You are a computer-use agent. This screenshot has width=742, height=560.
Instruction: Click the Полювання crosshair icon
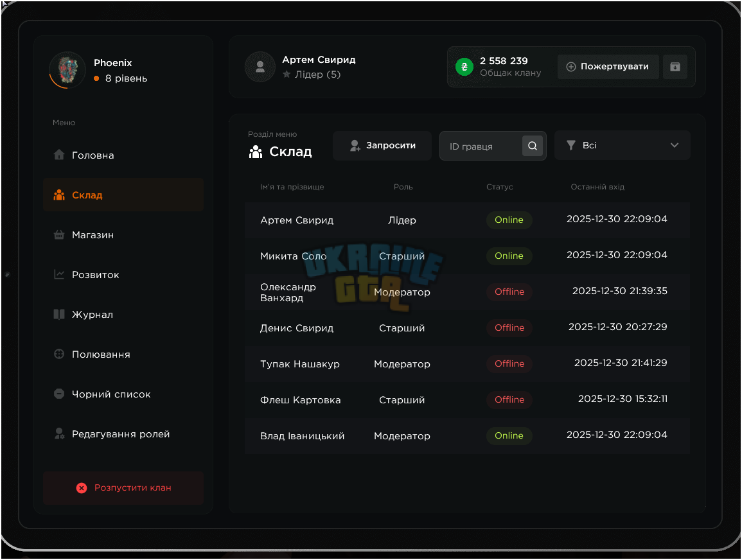click(x=59, y=354)
